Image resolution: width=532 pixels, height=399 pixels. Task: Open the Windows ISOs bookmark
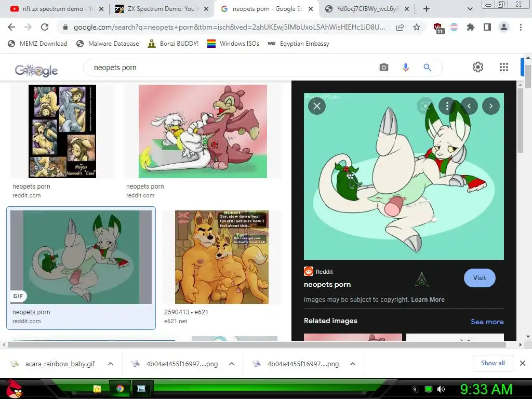click(x=233, y=44)
